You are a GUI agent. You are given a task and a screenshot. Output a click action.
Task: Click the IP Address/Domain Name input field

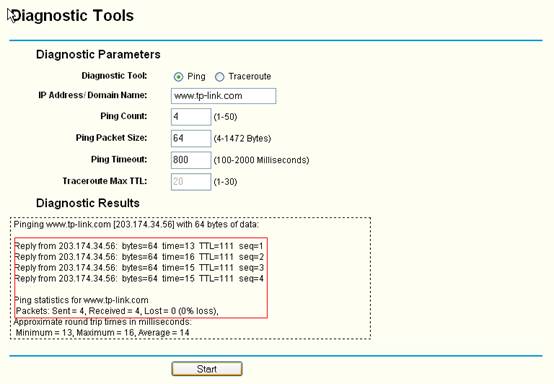click(223, 96)
